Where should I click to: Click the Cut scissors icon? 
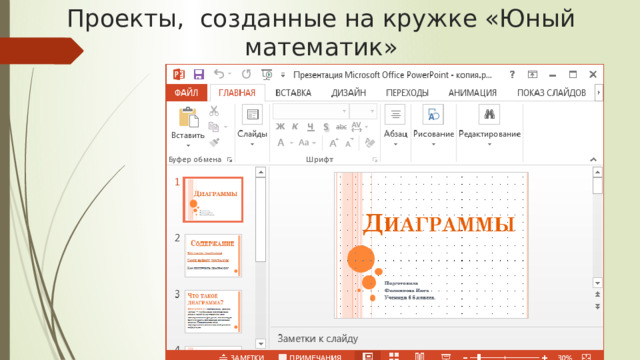tap(214, 111)
